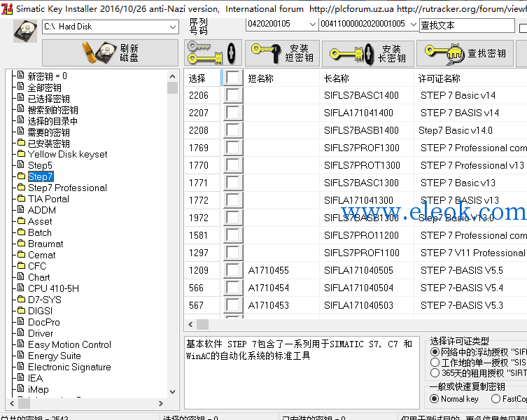Open the Asset folder in tree
Screen dimensions: 527x420
pos(40,221)
